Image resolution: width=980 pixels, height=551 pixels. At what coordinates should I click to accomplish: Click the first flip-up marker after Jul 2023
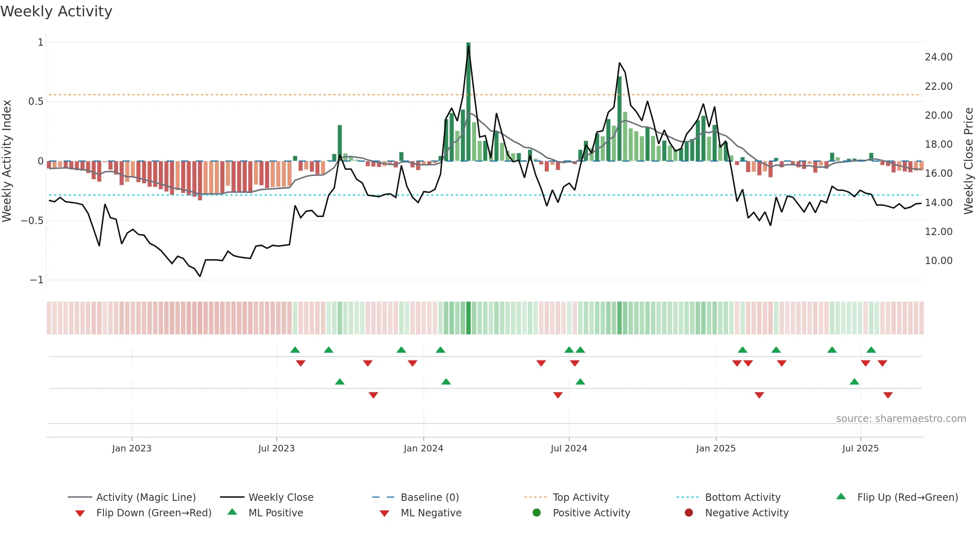pyautogui.click(x=295, y=350)
